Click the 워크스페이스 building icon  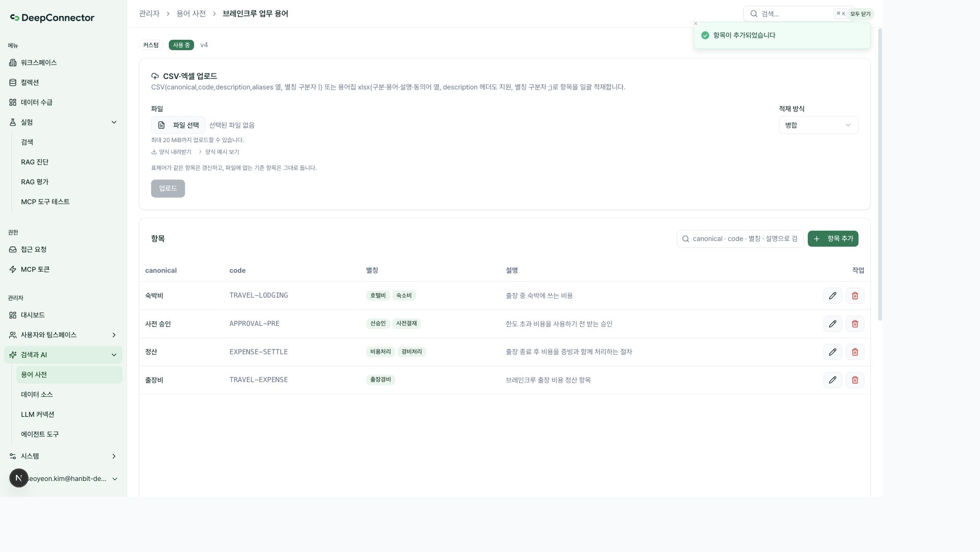(13, 63)
